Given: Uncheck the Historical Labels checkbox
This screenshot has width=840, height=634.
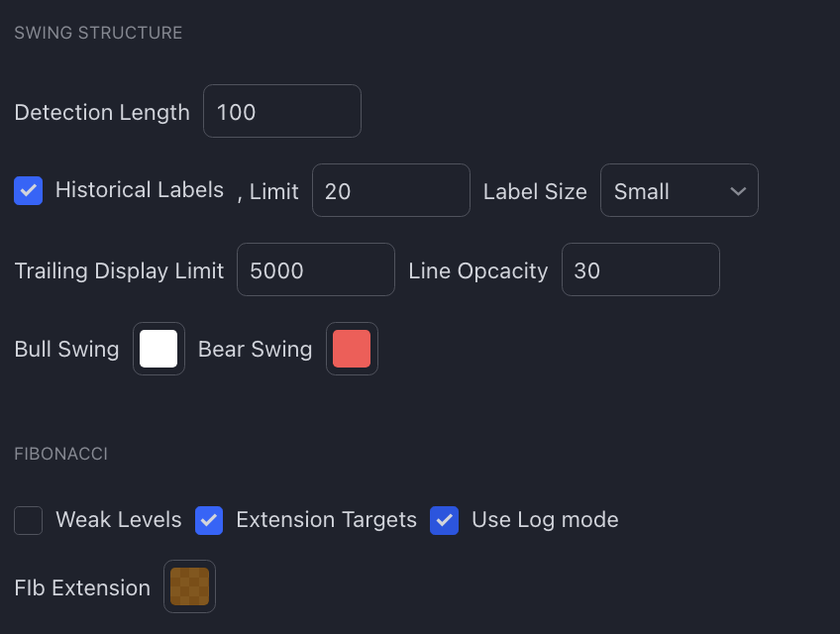Looking at the screenshot, I should [x=29, y=190].
